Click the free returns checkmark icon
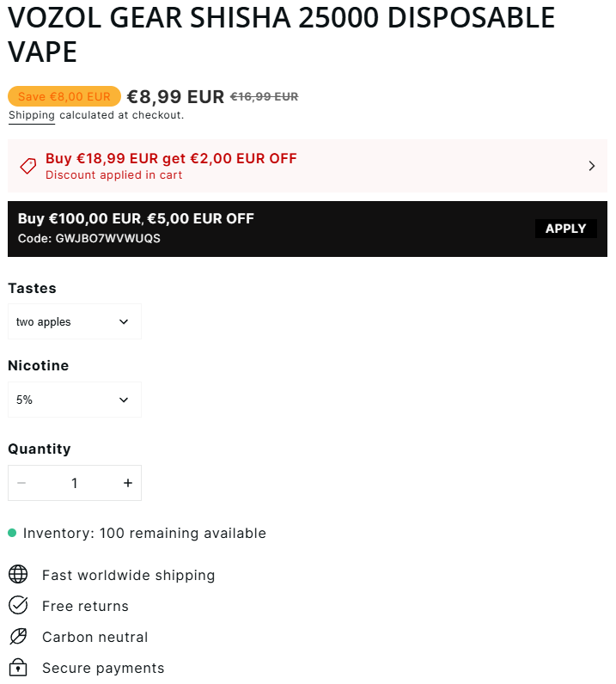616x684 pixels. (x=18, y=606)
